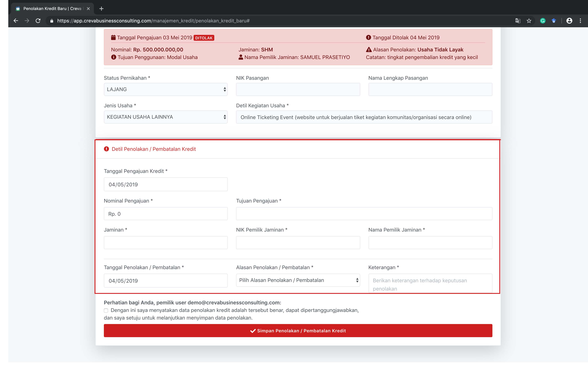The width and height of the screenshot is (588, 372).
Task: Open the Jenis Usaha dropdown
Action: pos(166,117)
